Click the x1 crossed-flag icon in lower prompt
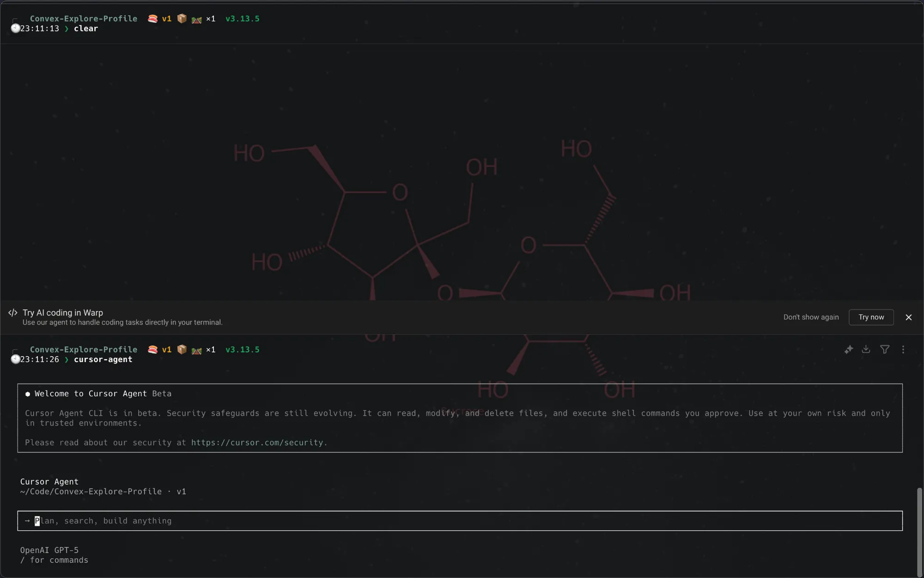 (197, 350)
